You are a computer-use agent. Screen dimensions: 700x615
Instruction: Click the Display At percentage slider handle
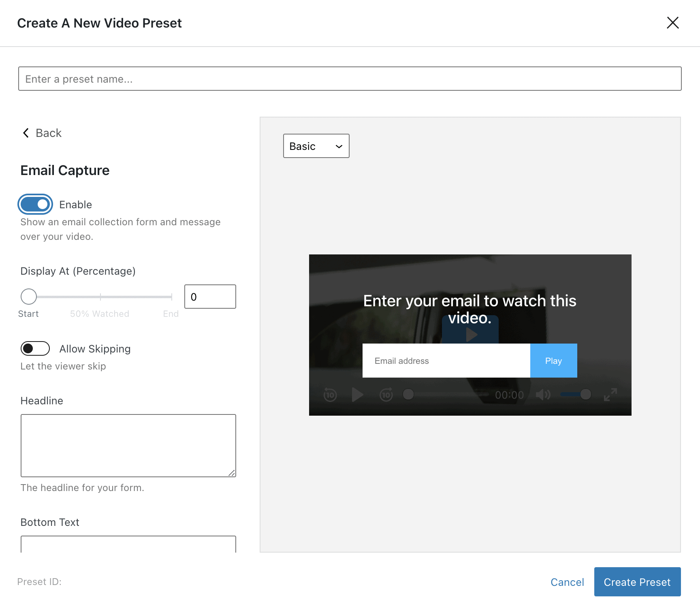pyautogui.click(x=29, y=297)
